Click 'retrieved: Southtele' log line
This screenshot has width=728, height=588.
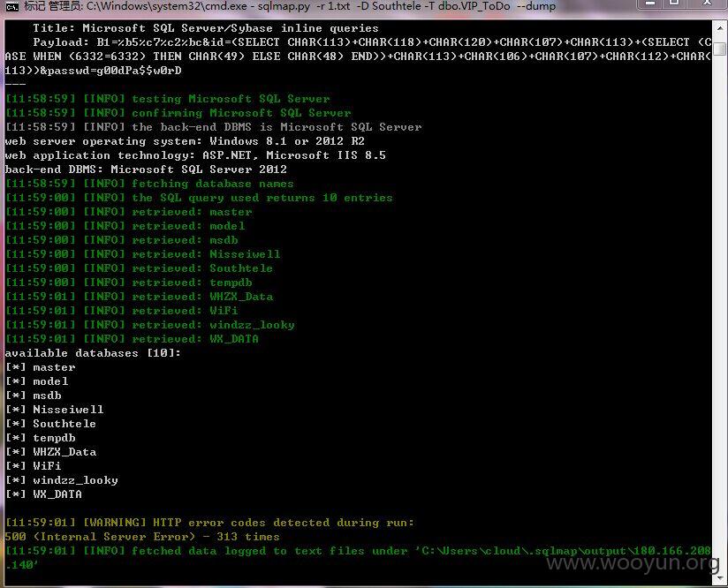tap(139, 268)
